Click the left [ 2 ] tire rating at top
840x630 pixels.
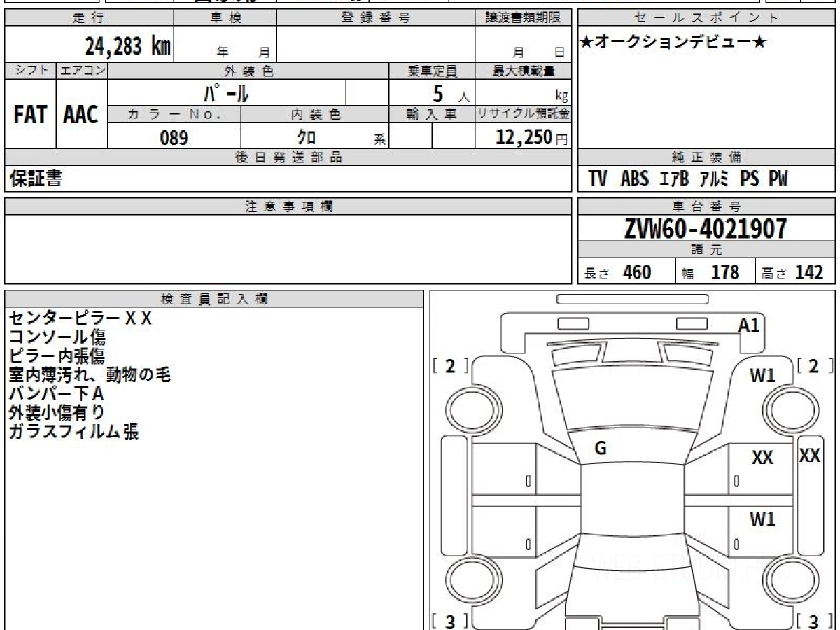pos(450,366)
